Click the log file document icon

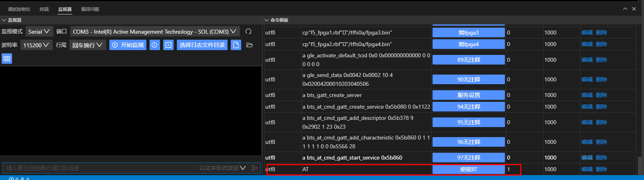click(236, 45)
